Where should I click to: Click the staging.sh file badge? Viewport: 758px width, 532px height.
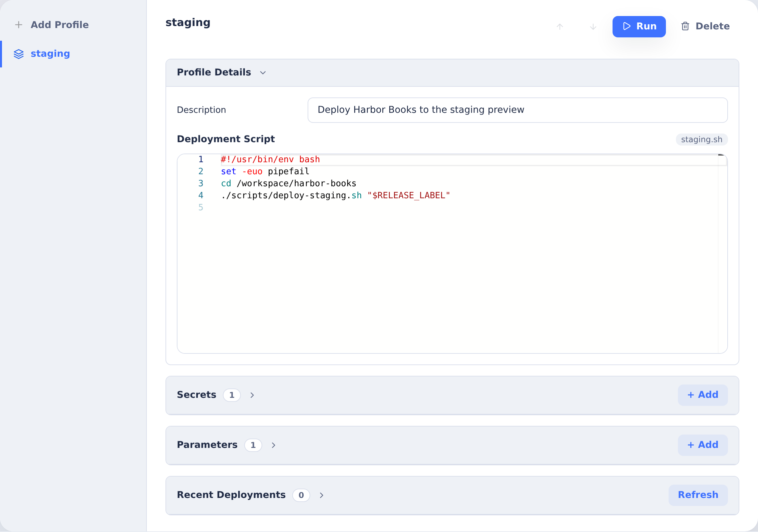pos(702,139)
